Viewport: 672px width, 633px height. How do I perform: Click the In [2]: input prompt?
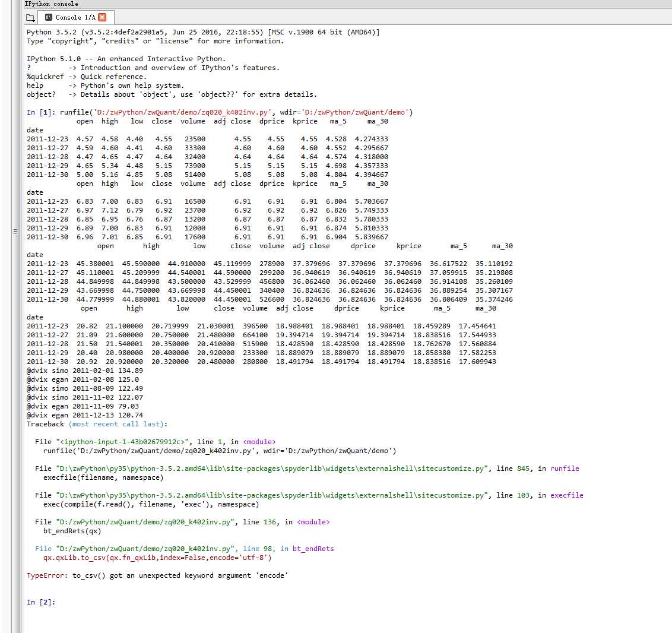(41, 602)
